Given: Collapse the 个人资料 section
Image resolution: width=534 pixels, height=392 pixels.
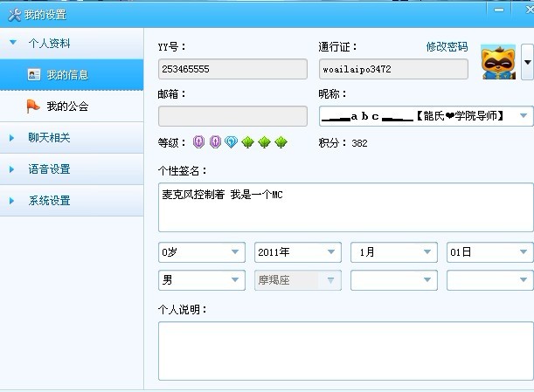Looking at the screenshot, I should click(72, 43).
